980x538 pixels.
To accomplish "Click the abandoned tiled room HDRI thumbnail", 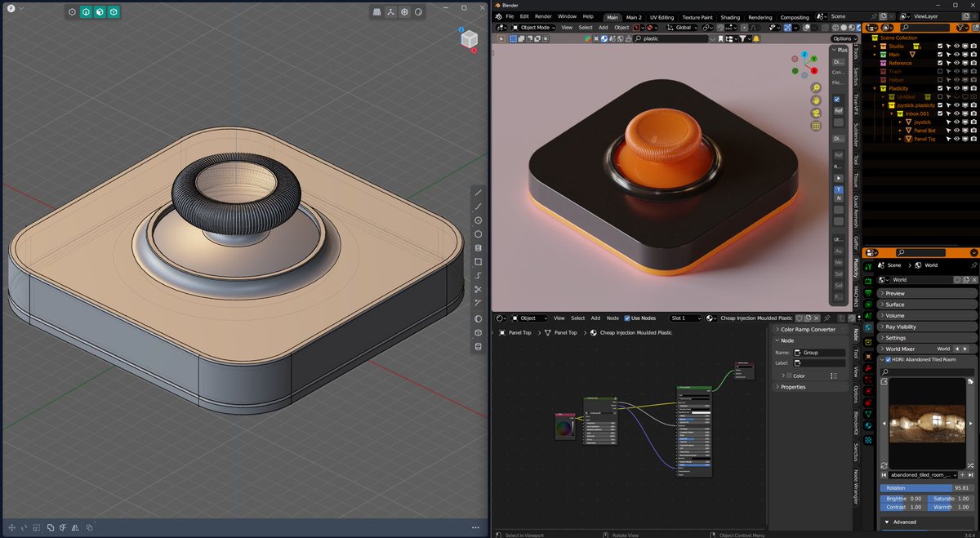I will [929, 424].
